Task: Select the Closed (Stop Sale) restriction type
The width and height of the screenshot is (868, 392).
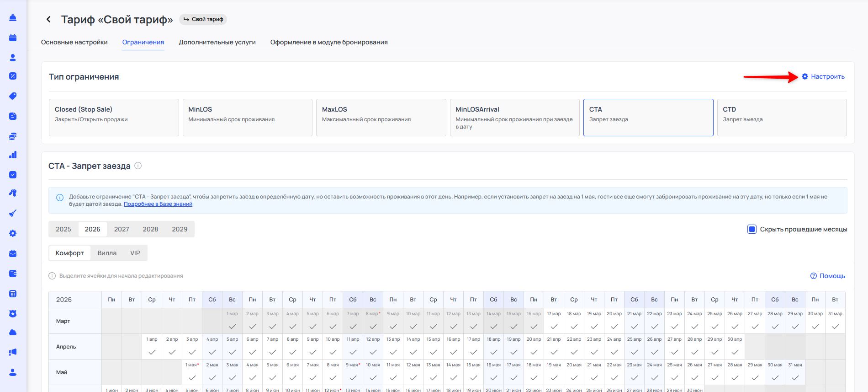Action: 114,118
